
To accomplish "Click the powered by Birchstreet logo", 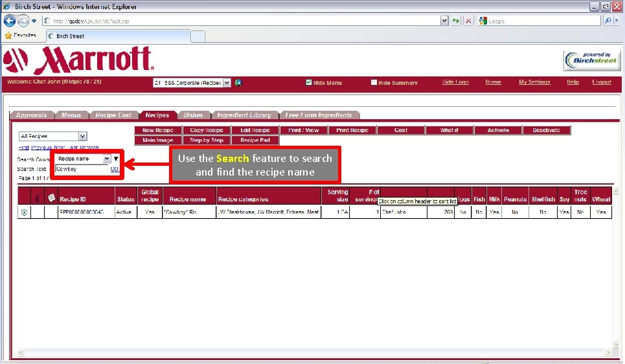I will click(x=592, y=61).
